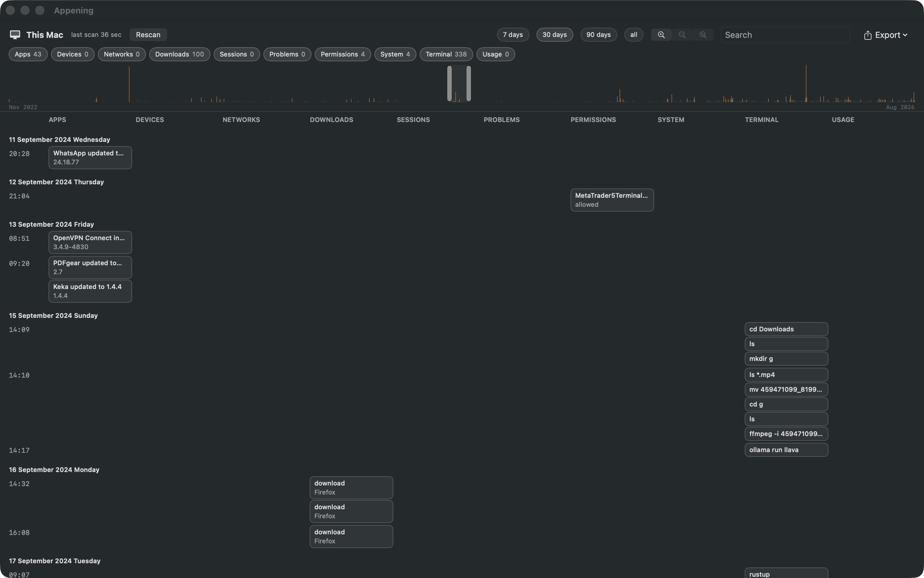Click the PROBLEMS column header
Screen dimensions: 924x578
502,120
